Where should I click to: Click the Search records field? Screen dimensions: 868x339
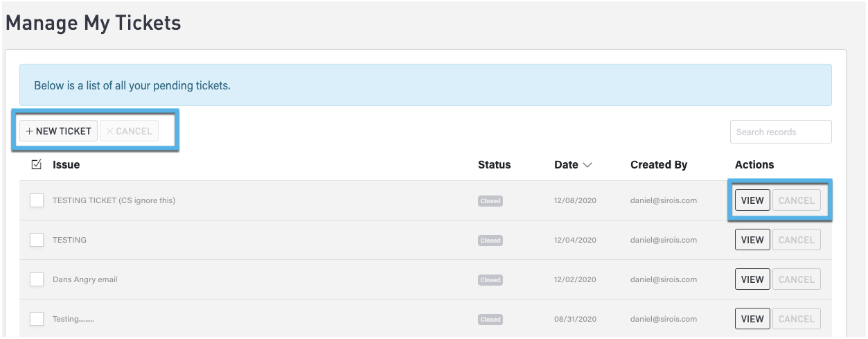[780, 132]
